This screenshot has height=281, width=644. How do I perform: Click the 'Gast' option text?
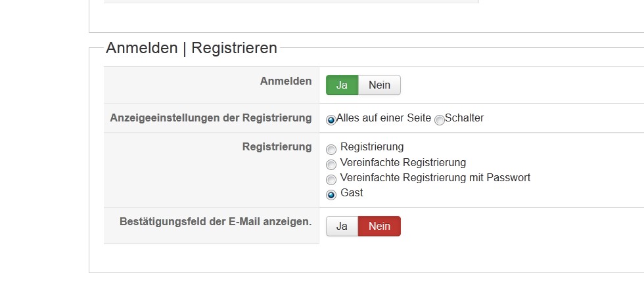click(352, 193)
